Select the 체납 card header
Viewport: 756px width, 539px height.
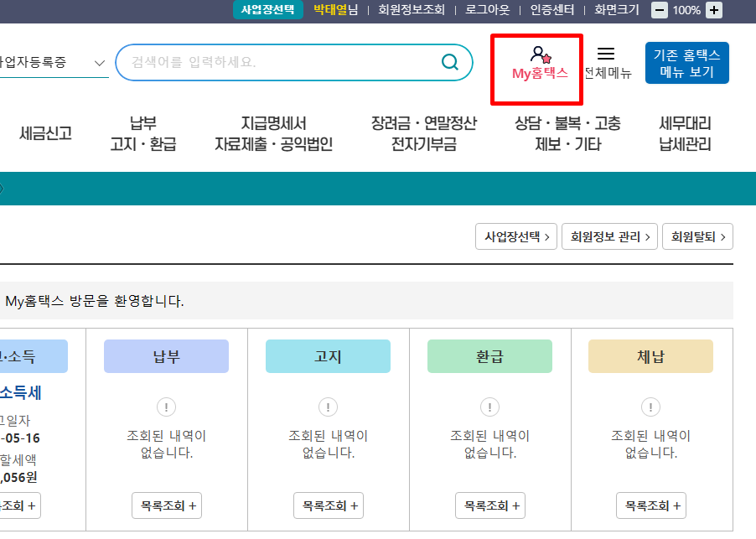(650, 356)
